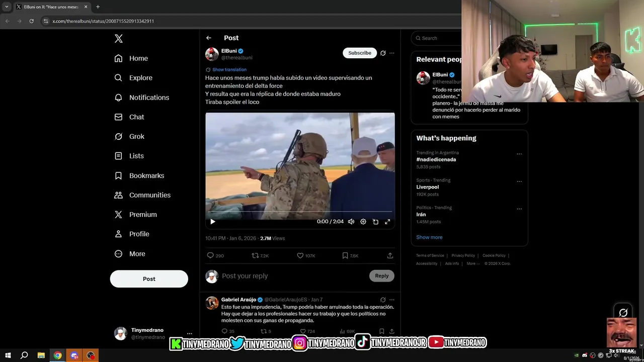Open Lists in the sidebar
The image size is (644, 362).
click(129, 156)
